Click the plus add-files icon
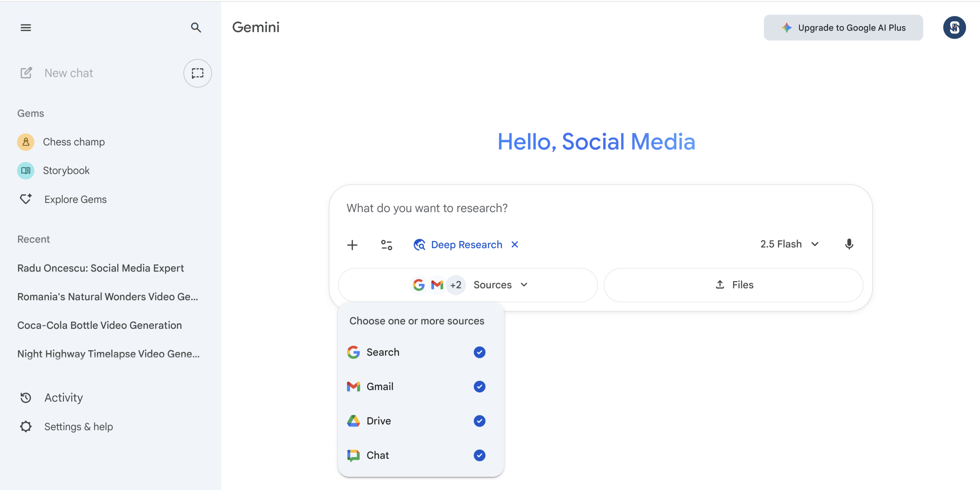 coord(352,245)
